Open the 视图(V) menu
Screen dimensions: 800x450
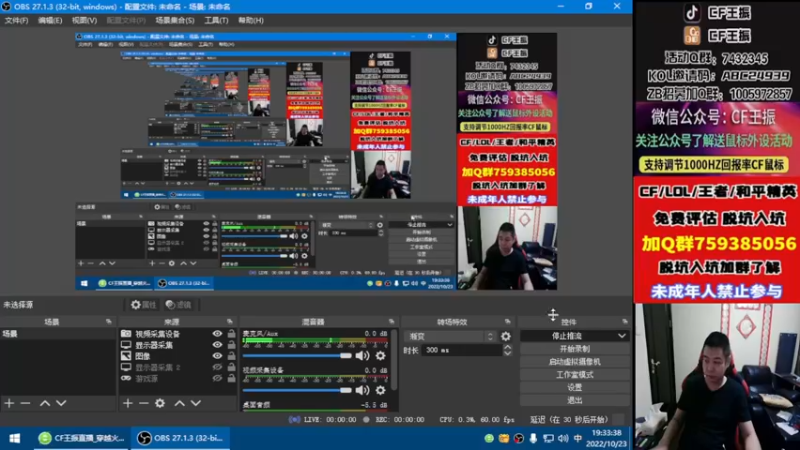pos(84,20)
